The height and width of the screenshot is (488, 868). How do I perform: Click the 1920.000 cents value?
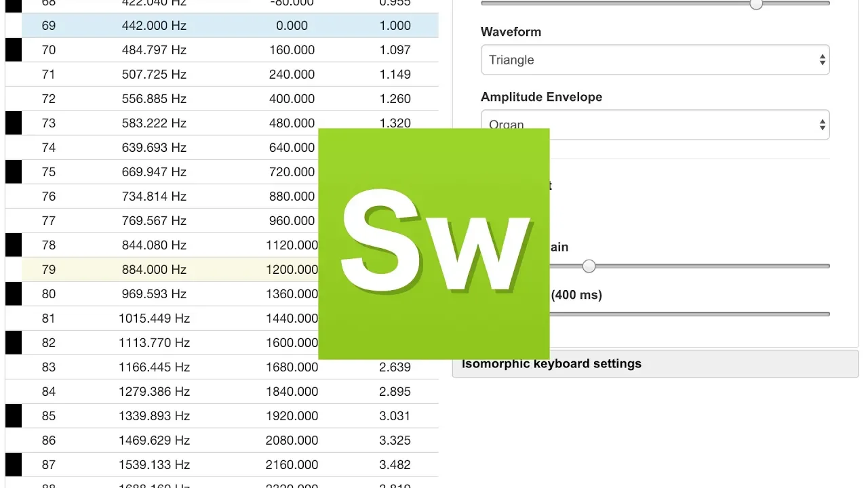292,416
